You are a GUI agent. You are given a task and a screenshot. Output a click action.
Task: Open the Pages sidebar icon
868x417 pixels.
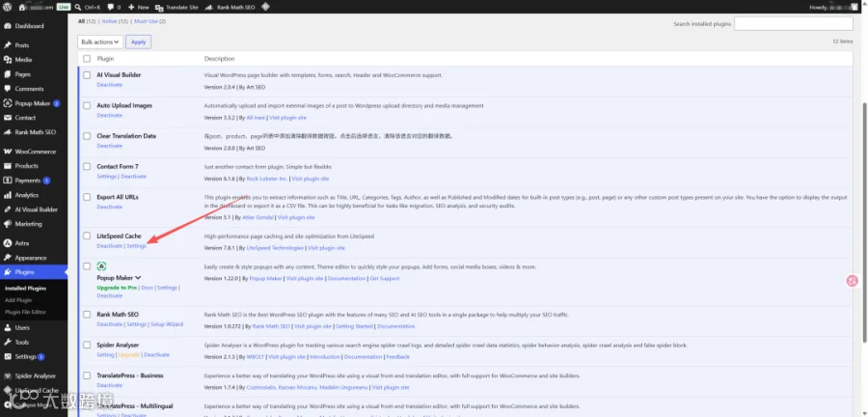(7, 74)
